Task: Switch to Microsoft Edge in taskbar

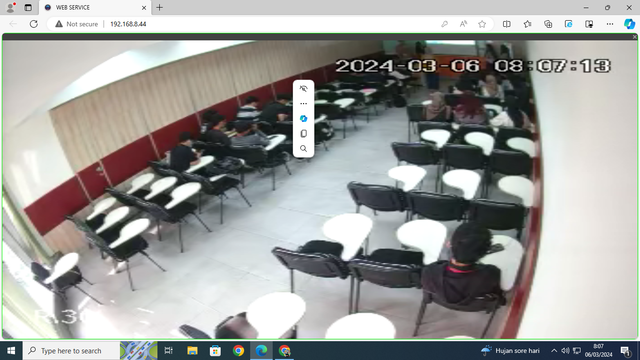Action: (x=261, y=351)
